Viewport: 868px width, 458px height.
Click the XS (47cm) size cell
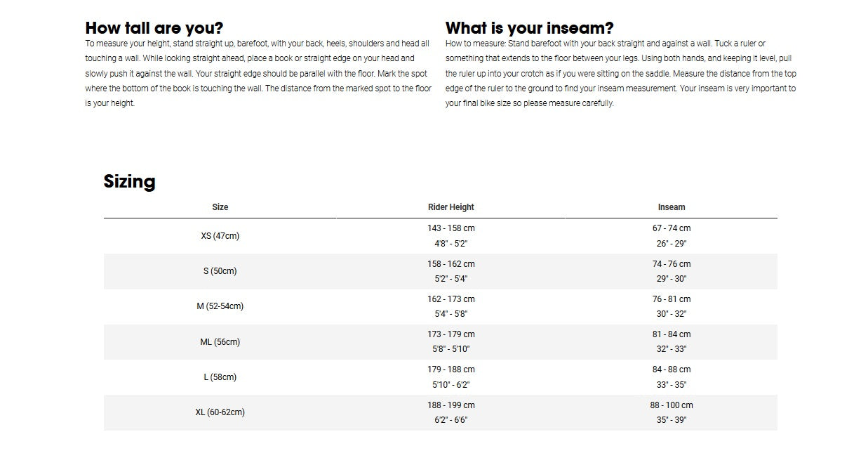pyautogui.click(x=220, y=236)
